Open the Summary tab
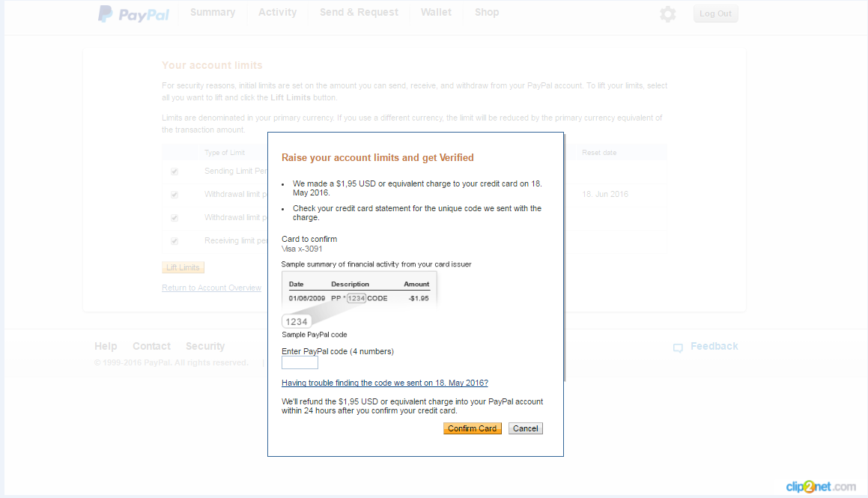868x498 pixels. [213, 12]
